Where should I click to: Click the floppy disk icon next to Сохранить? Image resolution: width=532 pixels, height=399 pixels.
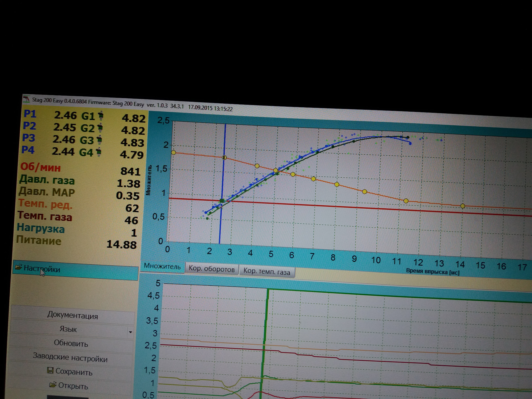click(x=50, y=370)
